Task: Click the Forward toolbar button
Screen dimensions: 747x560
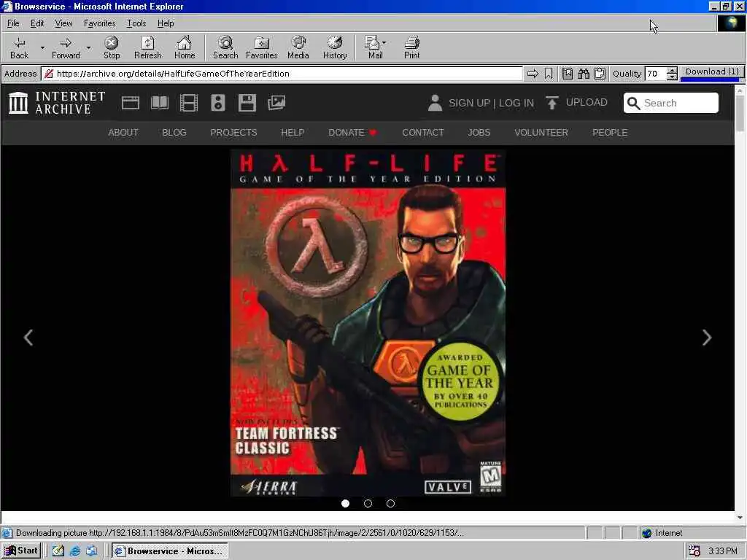Action: point(66,47)
